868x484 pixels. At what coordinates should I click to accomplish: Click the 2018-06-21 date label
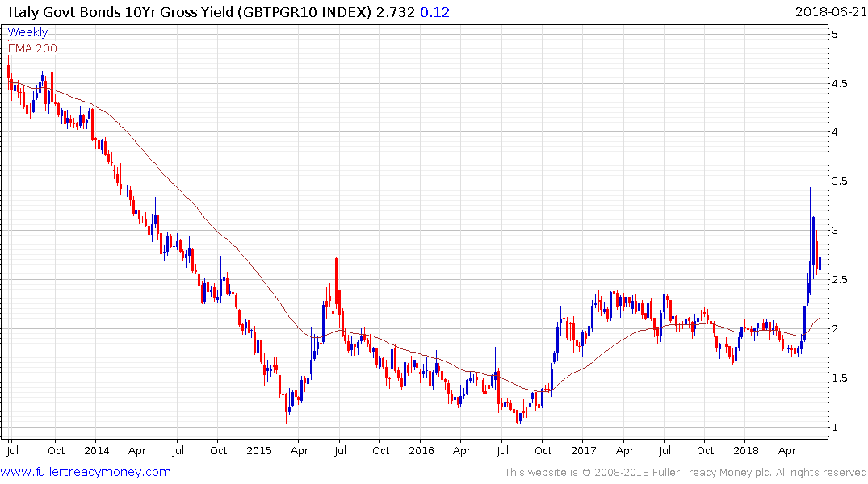click(830, 12)
